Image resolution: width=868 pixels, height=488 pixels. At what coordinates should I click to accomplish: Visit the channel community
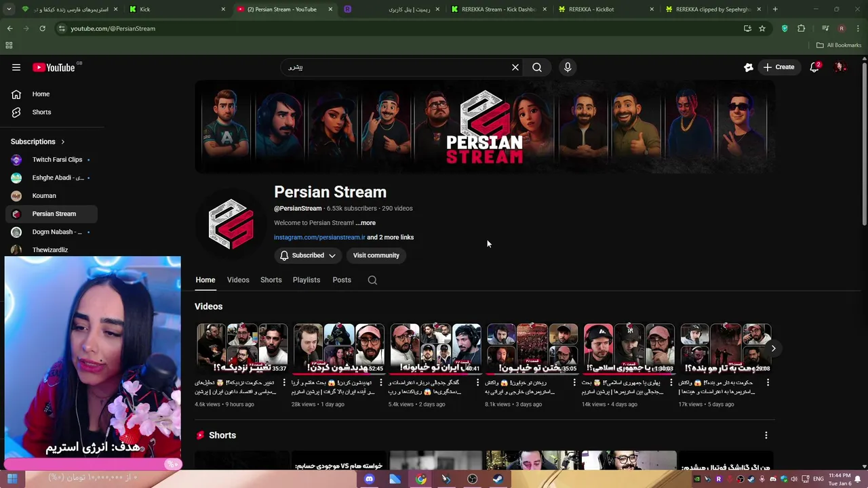pos(376,256)
